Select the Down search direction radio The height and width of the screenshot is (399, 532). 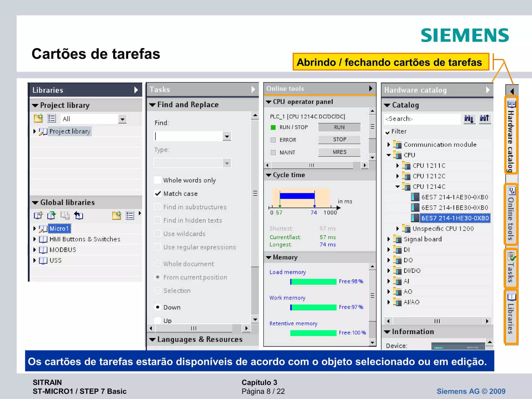(158, 307)
